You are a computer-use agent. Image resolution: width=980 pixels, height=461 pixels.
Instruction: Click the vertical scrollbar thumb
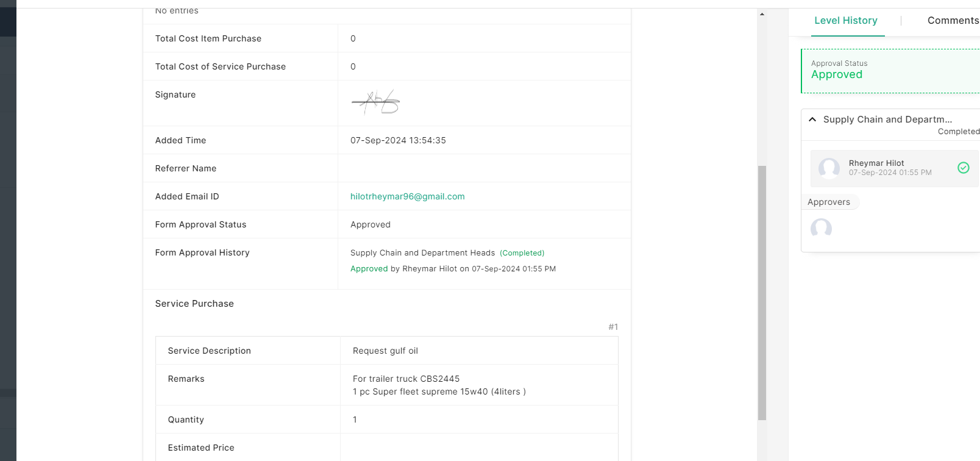762,293
